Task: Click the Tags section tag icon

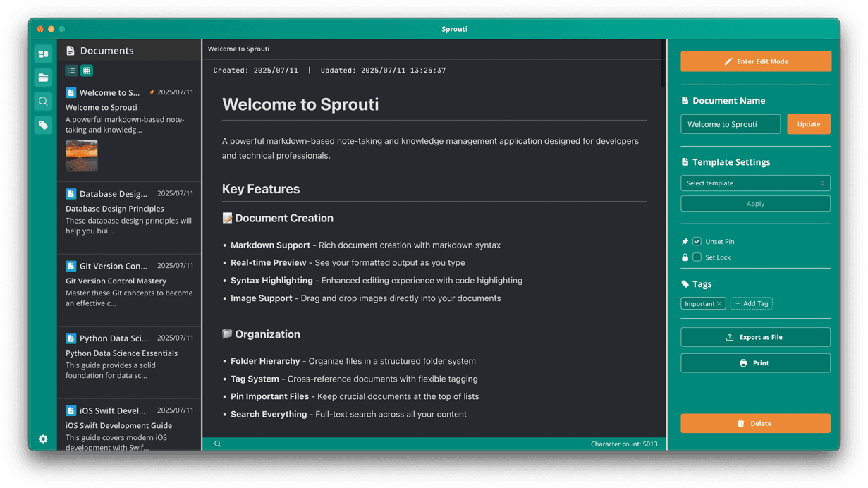Action: click(x=685, y=284)
